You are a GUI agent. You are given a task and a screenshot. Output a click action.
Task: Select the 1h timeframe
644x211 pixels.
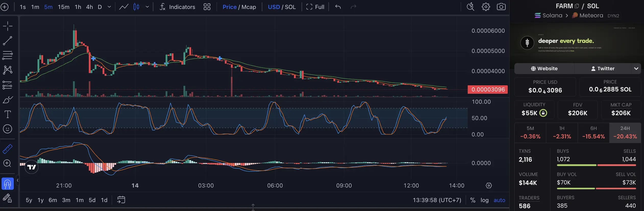[78, 7]
